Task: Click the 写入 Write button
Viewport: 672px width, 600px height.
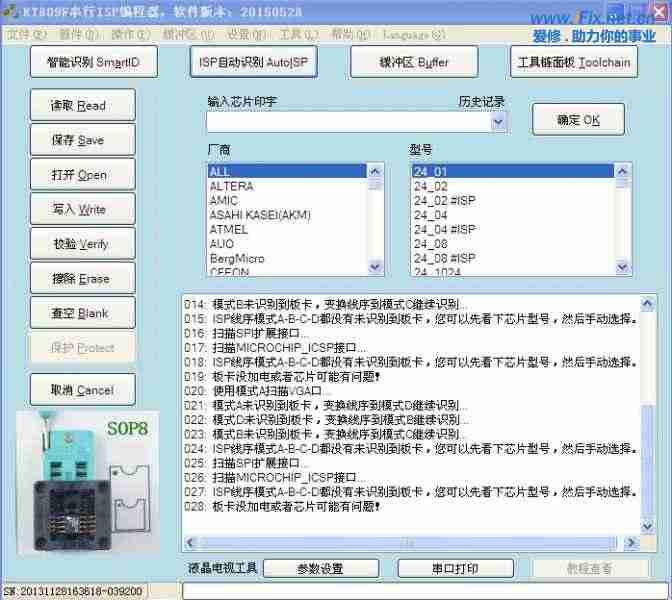Action: point(83,209)
